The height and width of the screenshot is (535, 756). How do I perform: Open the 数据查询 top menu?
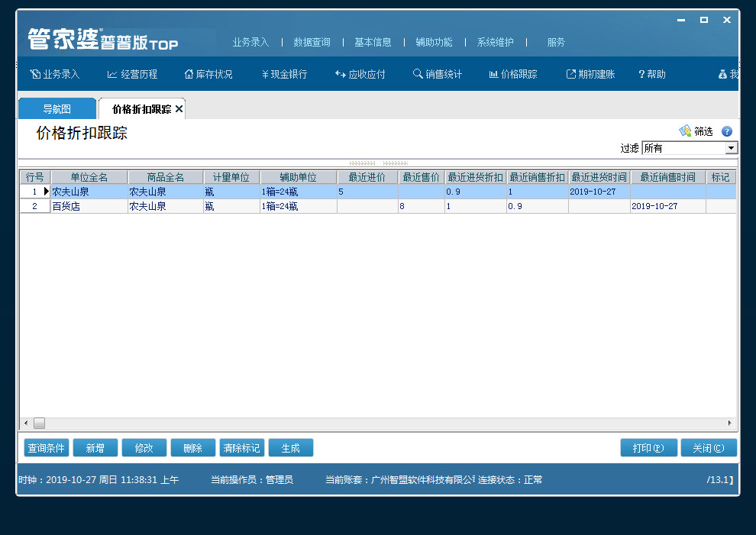pyautogui.click(x=312, y=43)
